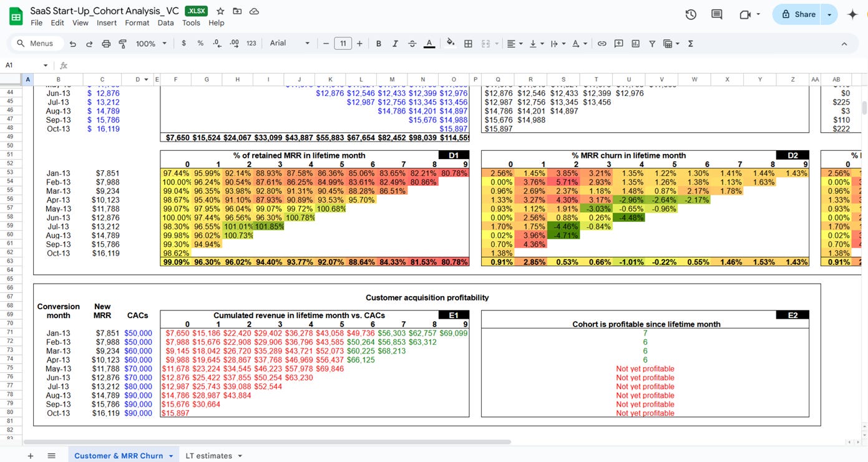
Task: Toggle italic formatting
Action: (x=395, y=43)
